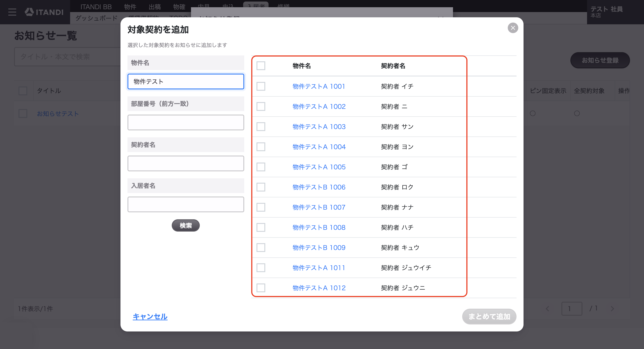Check the box for 物件テストA 1005
Image resolution: width=644 pixels, height=349 pixels.
pos(261,167)
